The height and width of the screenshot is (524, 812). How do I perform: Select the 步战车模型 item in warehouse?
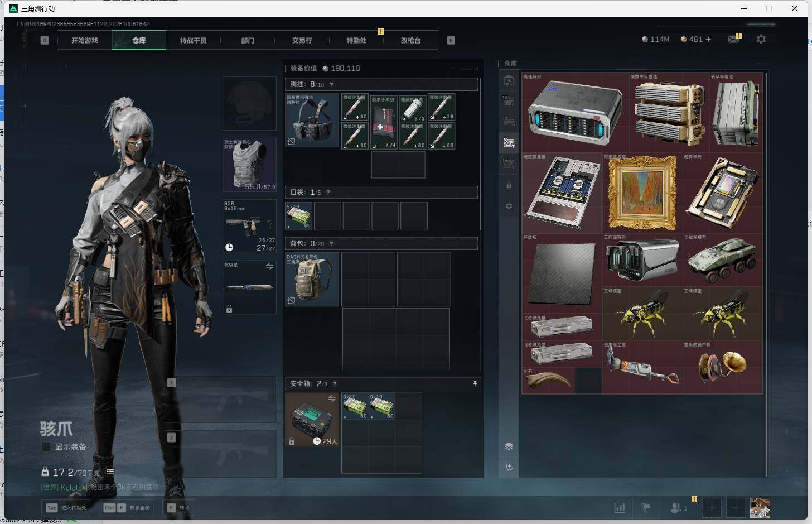723,260
